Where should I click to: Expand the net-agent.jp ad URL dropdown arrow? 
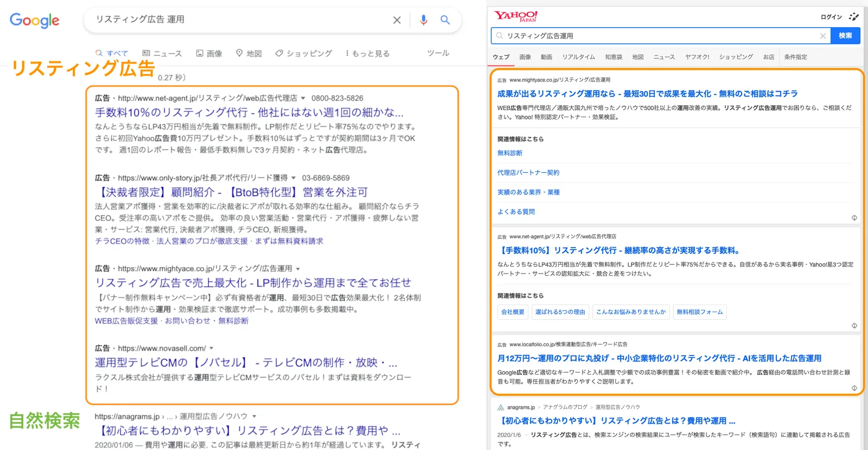point(303,98)
